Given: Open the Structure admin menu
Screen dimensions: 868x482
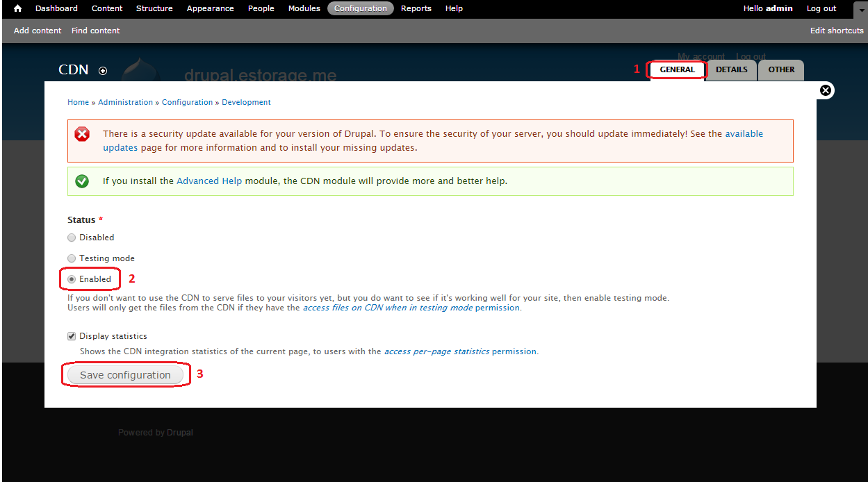Looking at the screenshot, I should pos(154,8).
